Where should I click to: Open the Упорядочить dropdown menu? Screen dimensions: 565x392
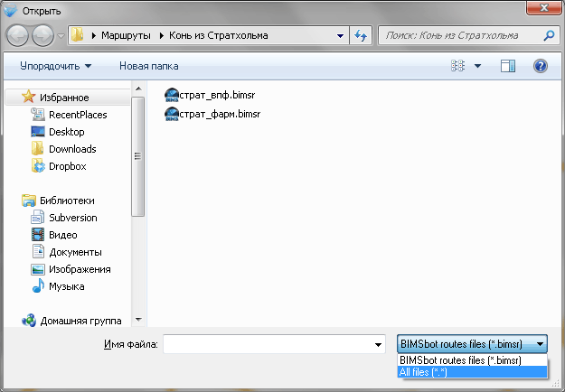(55, 66)
